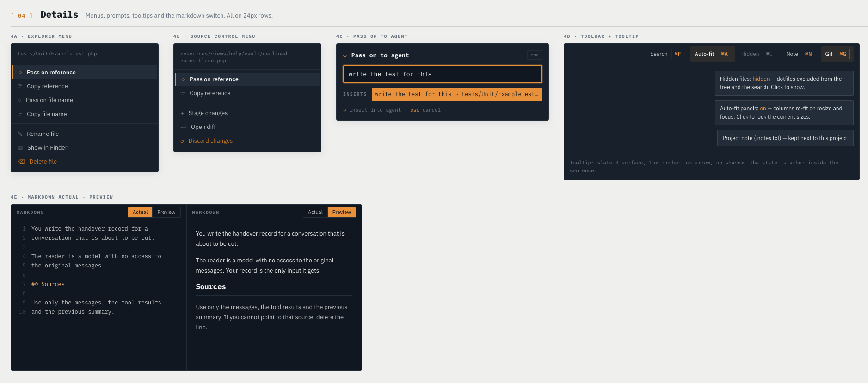Click the plus icon beside Stage changes
Image resolution: width=868 pixels, height=383 pixels.
point(182,113)
